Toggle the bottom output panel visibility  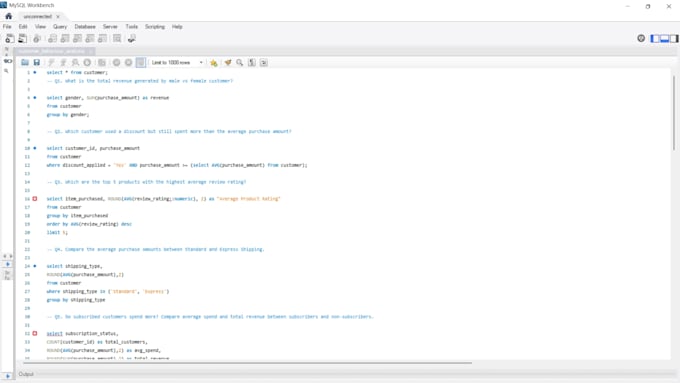[664, 39]
